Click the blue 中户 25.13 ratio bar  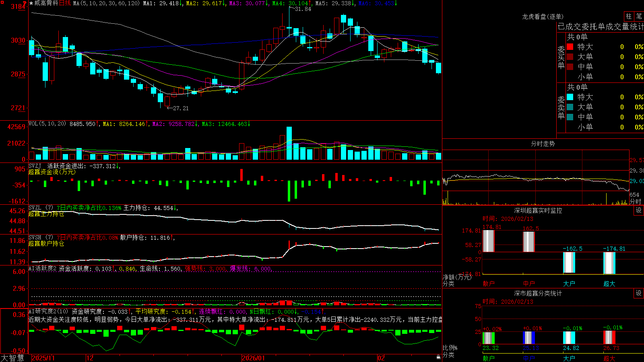coord(529,337)
